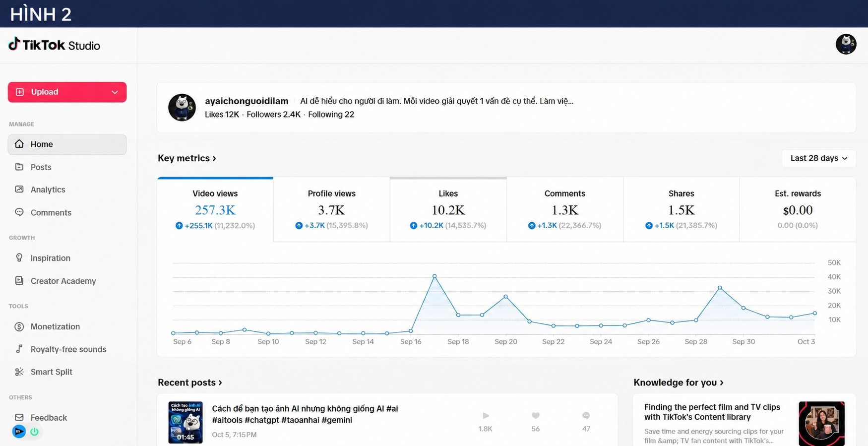Open Recent posts list
The image size is (868, 446).
[x=190, y=382]
